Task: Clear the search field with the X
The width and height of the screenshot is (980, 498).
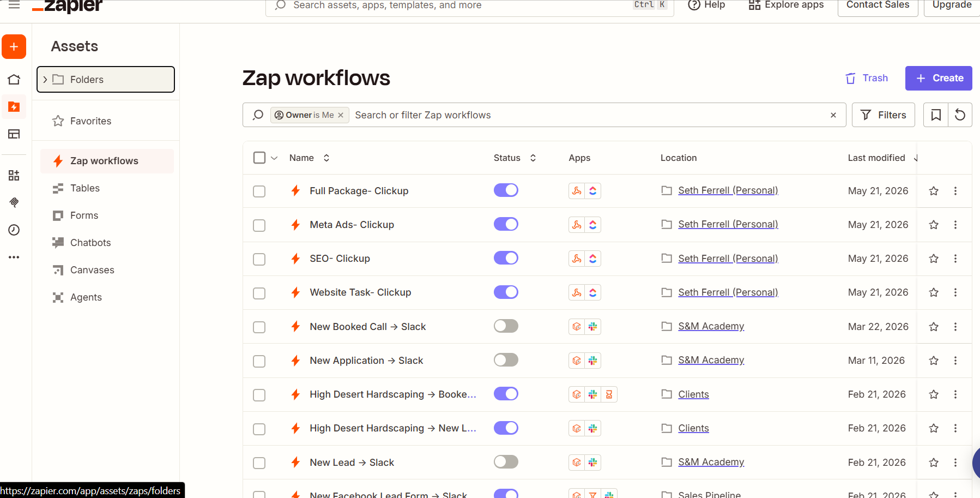Action: (833, 115)
